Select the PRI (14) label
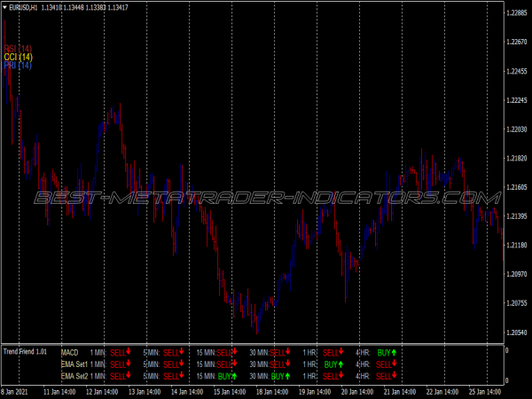The width and height of the screenshot is (532, 399). tap(18, 65)
